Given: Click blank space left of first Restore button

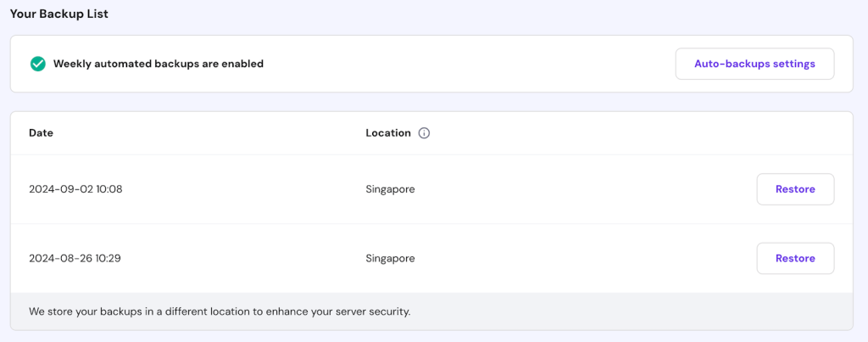Looking at the screenshot, I should pos(593,189).
